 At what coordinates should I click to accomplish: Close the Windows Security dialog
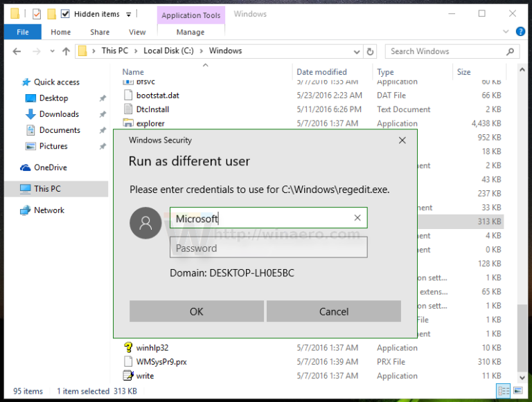click(x=402, y=140)
